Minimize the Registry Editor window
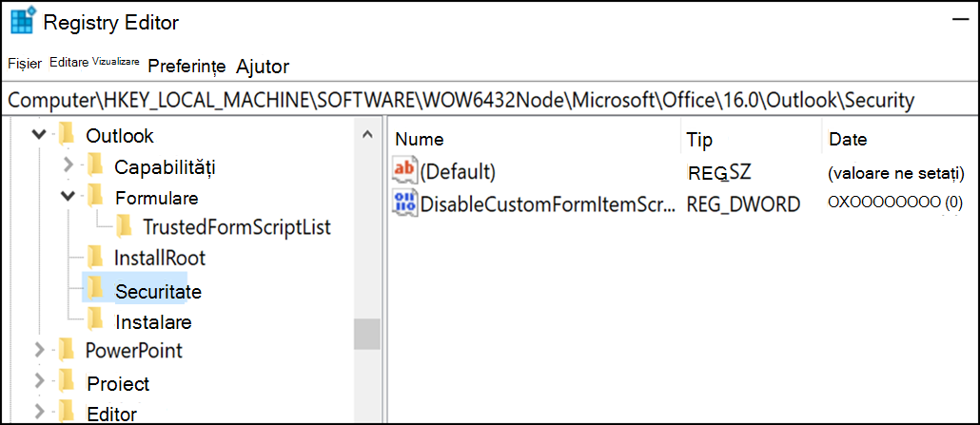The width and height of the screenshot is (980, 425). (x=959, y=21)
